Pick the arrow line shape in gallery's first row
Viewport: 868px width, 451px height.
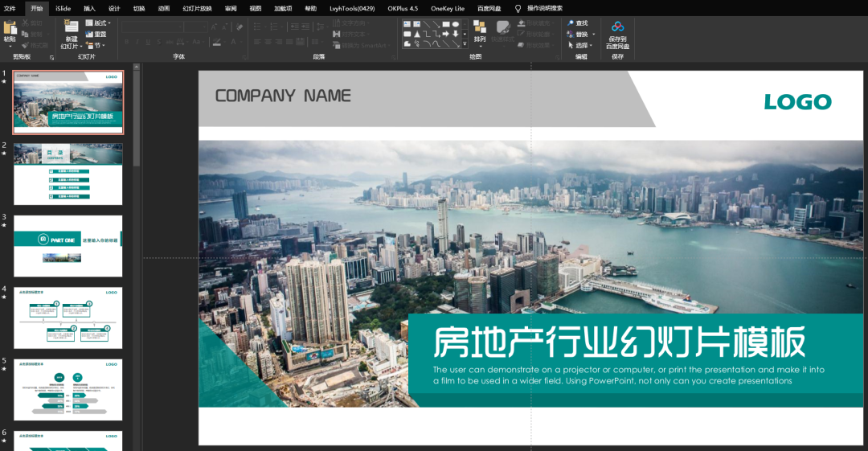tap(436, 24)
